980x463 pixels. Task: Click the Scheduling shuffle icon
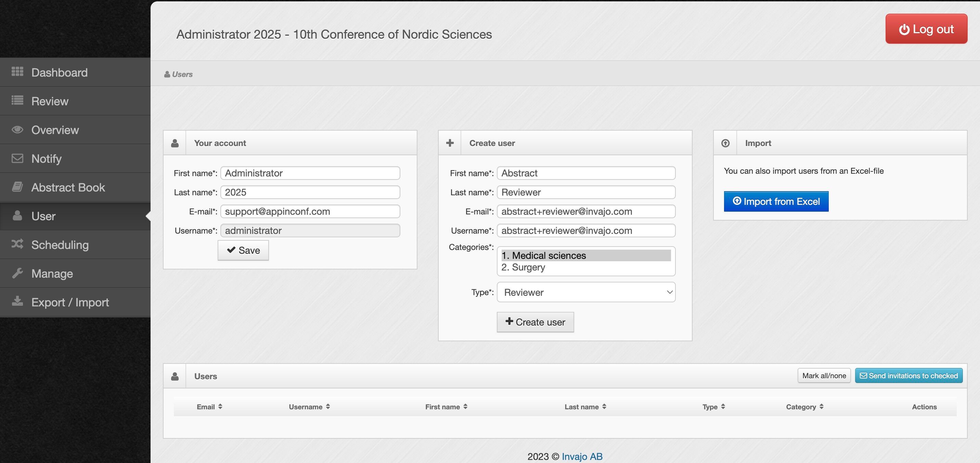[x=17, y=244]
